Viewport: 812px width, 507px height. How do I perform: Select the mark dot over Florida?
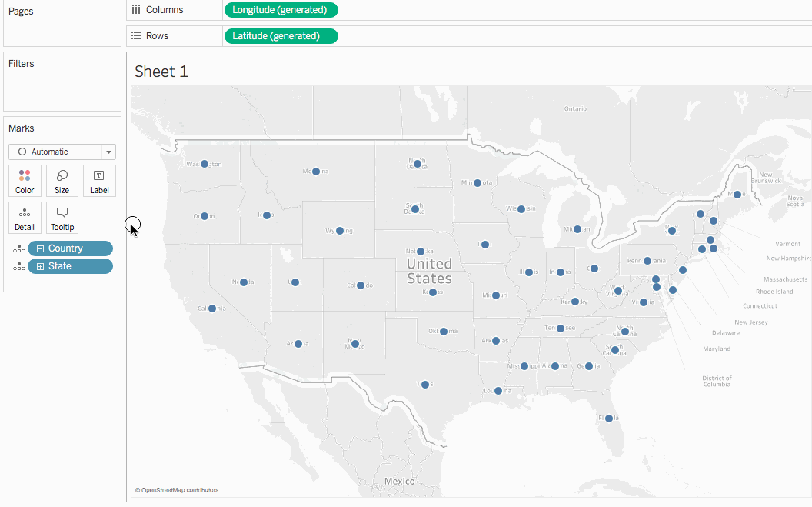(609, 419)
